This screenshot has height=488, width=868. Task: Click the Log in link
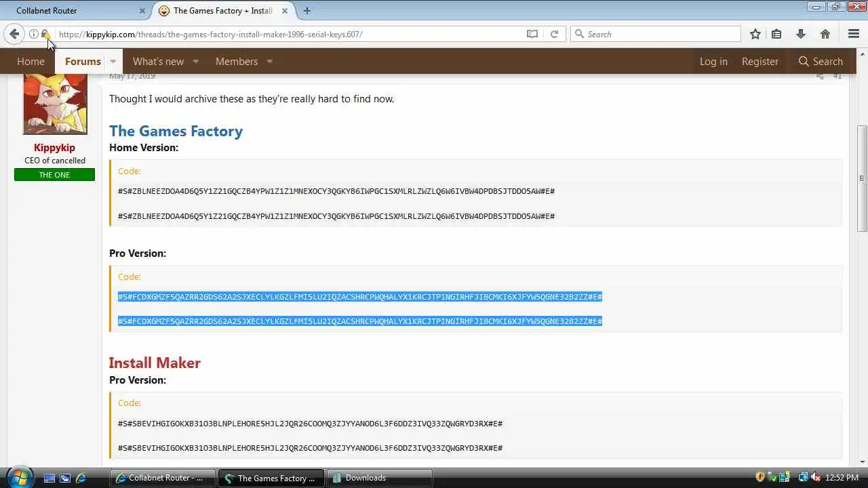pyautogui.click(x=713, y=62)
